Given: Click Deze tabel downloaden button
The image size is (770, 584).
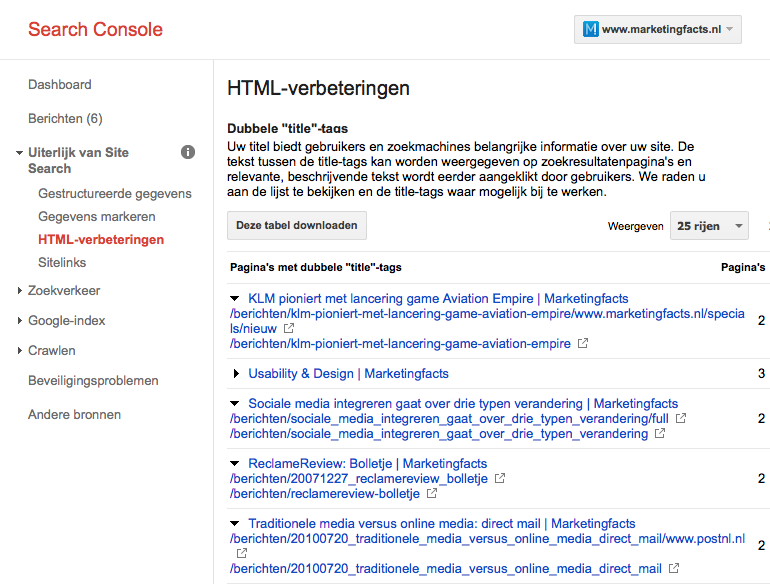Looking at the screenshot, I should (296, 226).
